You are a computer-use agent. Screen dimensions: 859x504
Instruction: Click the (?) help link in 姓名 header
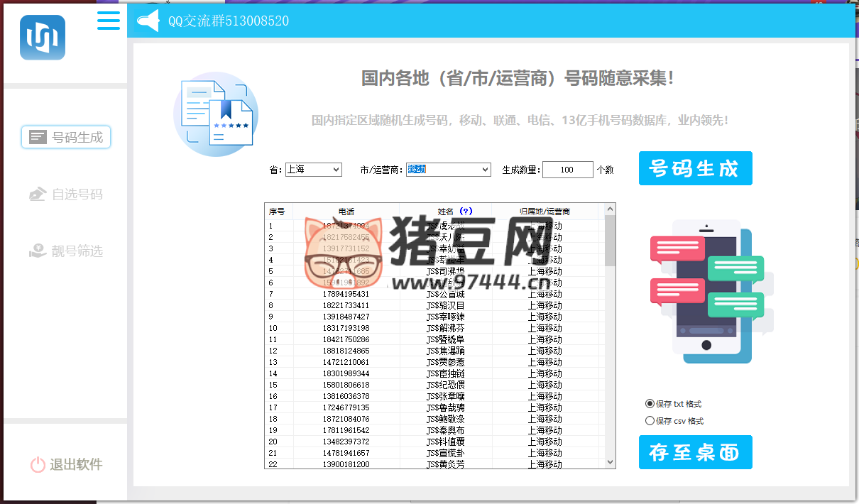click(466, 212)
